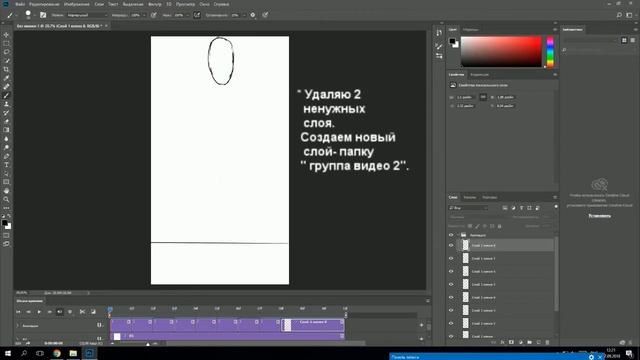Screen dimensions: 640x360
Task: Select the Gradient tool
Action: 6,130
